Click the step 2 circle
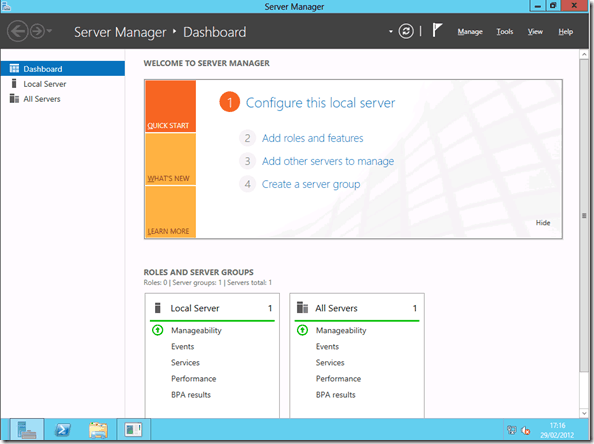Image resolution: width=594 pixels, height=444 pixels. coord(247,138)
